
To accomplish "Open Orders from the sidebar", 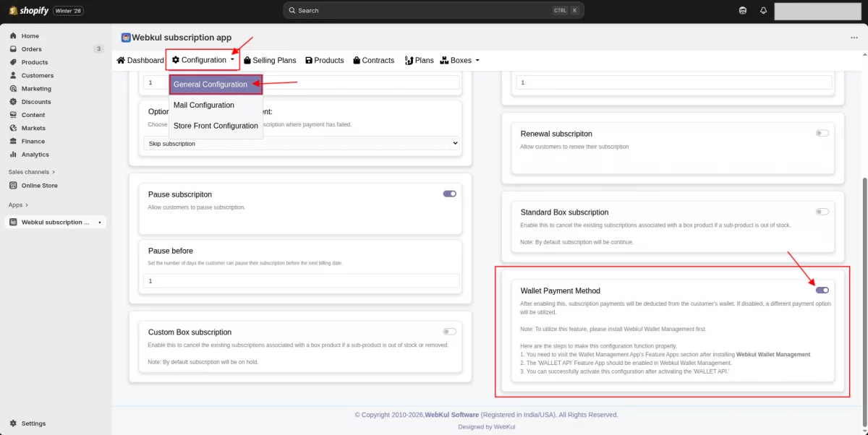I will [31, 49].
